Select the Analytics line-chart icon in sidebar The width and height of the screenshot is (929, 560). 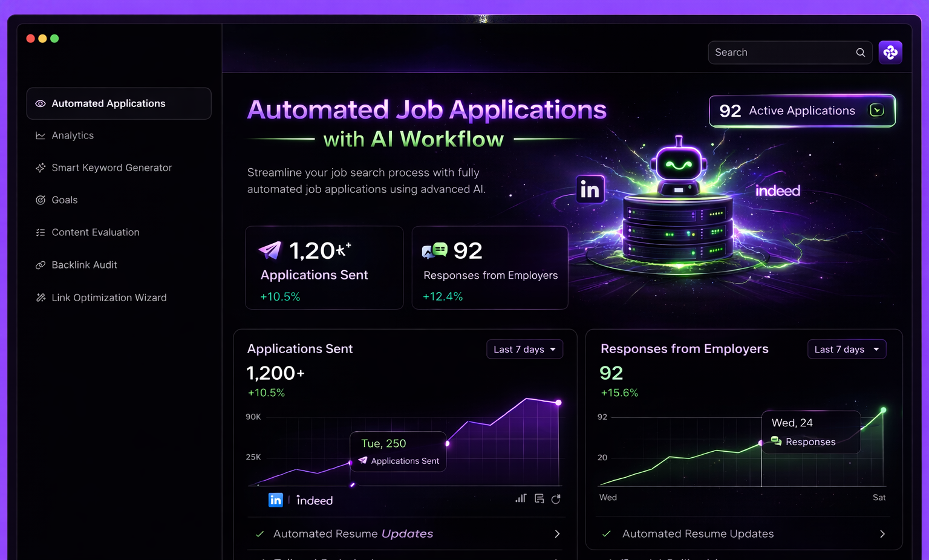(x=40, y=135)
